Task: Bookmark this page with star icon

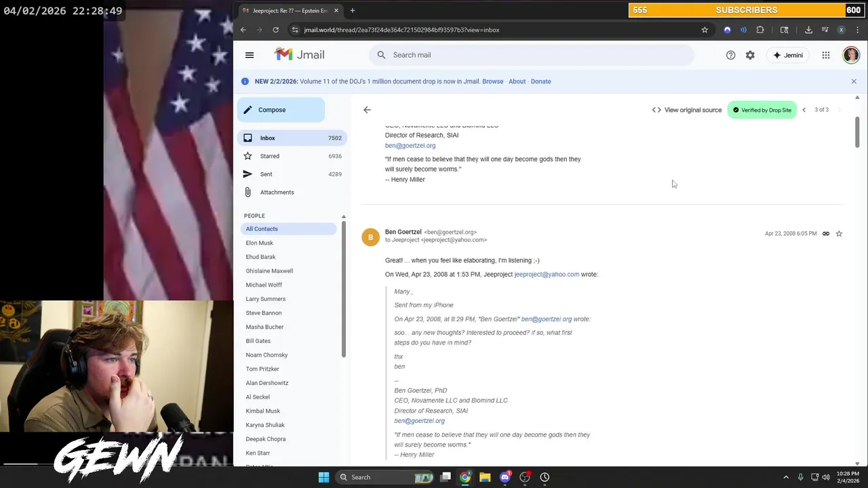Action: (705, 30)
